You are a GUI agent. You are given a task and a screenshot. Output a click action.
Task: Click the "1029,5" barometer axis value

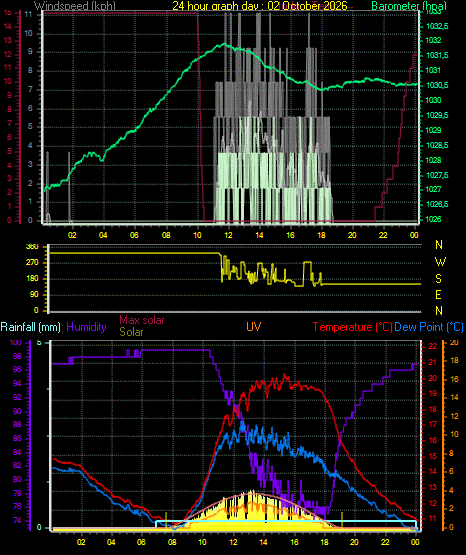[436, 115]
